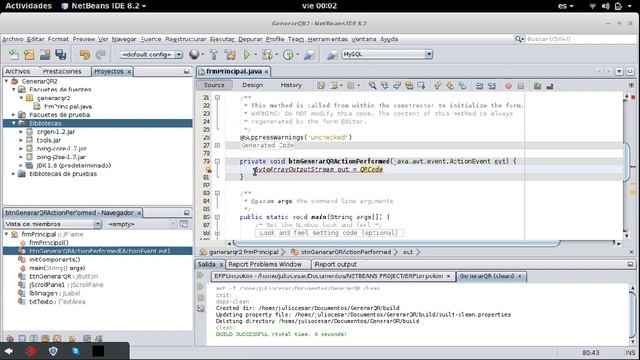
Task: Click the Build Project hammer icon
Action: point(214,54)
